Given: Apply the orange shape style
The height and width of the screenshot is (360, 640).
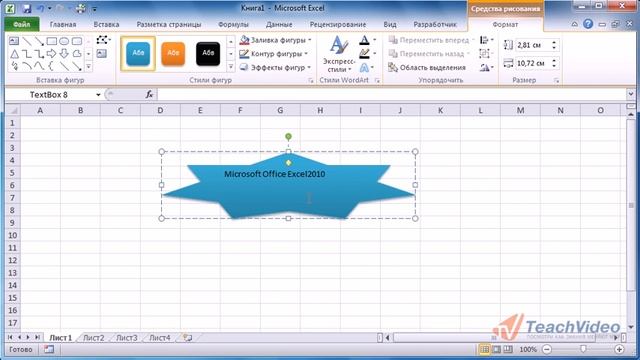Looking at the screenshot, I should pos(173,53).
